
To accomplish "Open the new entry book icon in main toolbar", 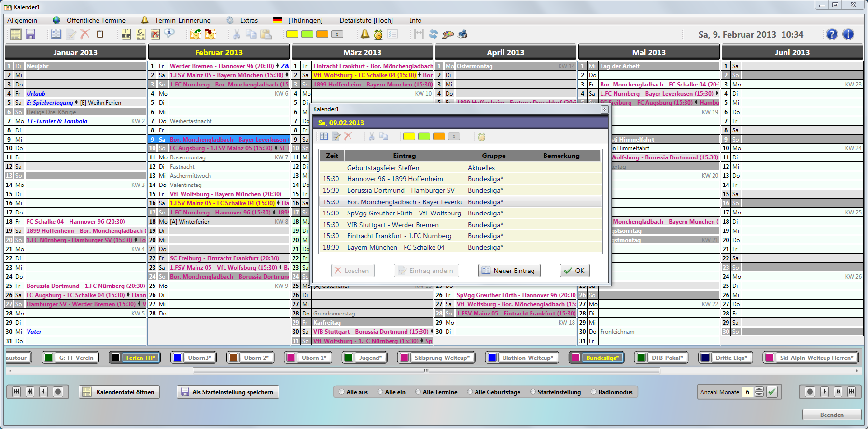I will (x=56, y=34).
